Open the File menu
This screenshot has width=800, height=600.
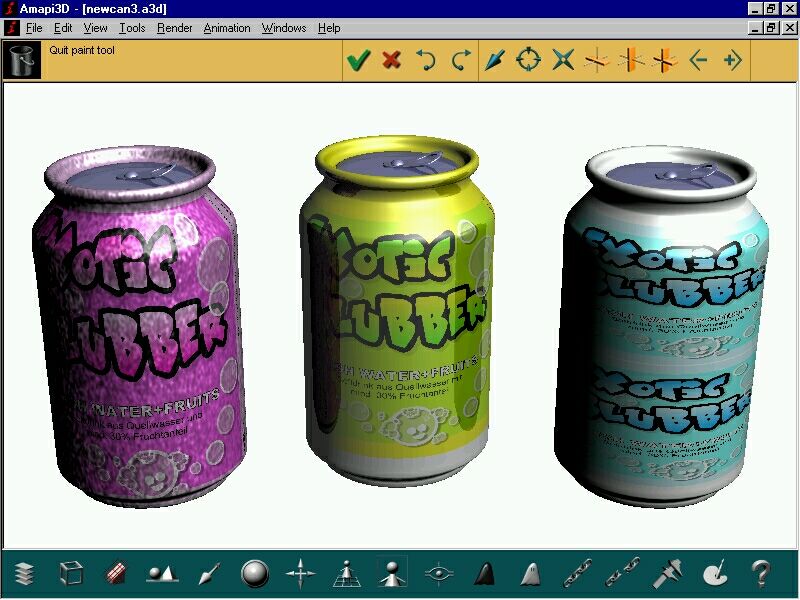pyautogui.click(x=34, y=28)
